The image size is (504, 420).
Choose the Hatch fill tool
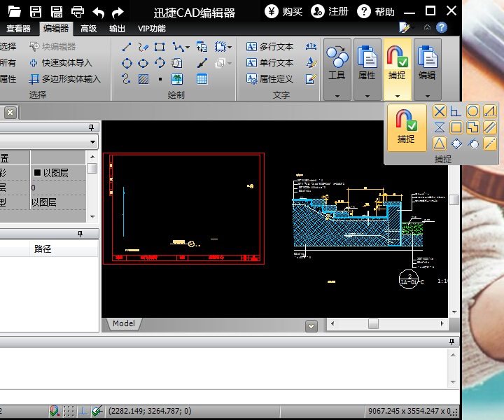143,79
